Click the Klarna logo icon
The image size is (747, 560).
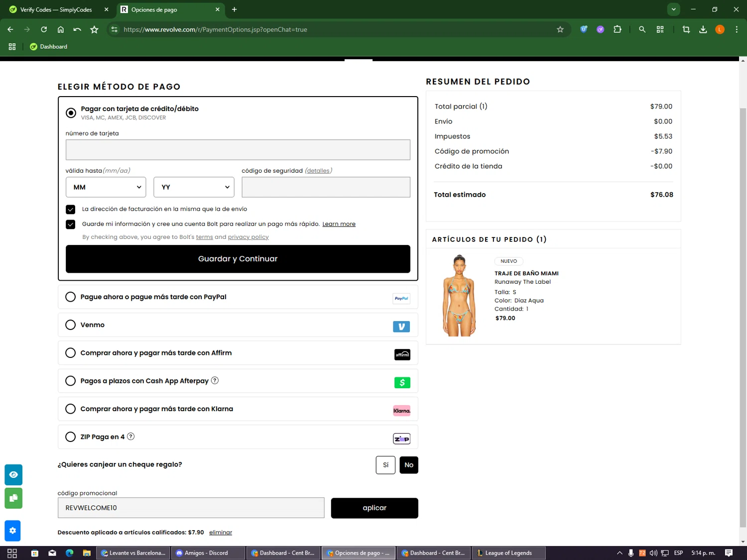tap(402, 411)
